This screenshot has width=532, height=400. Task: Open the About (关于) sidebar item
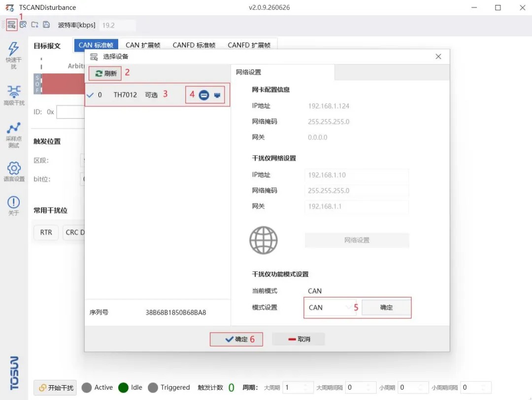(x=14, y=206)
